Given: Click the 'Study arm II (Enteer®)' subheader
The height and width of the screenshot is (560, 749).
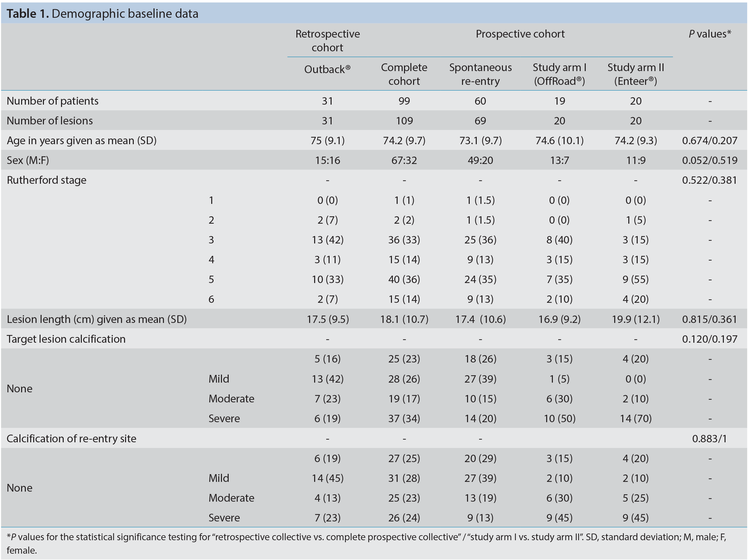Looking at the screenshot, I should point(636,74).
